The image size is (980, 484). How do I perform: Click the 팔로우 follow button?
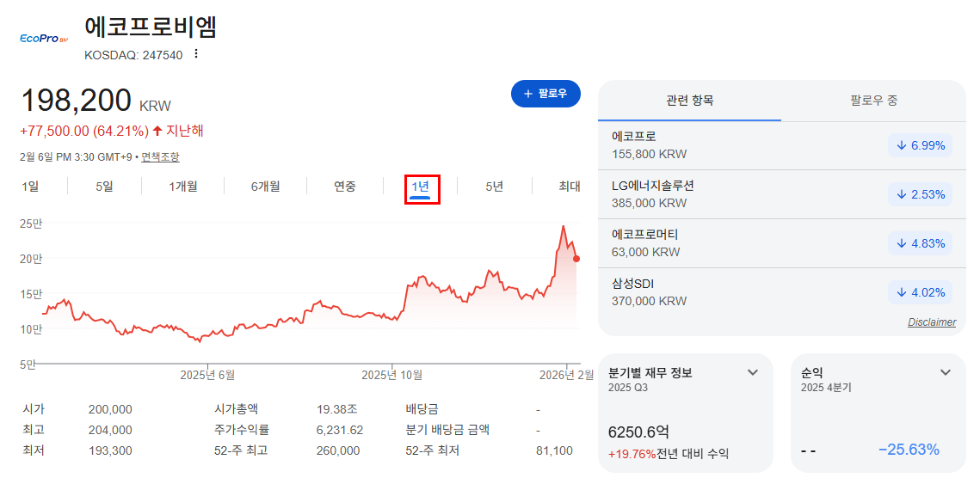pos(545,94)
